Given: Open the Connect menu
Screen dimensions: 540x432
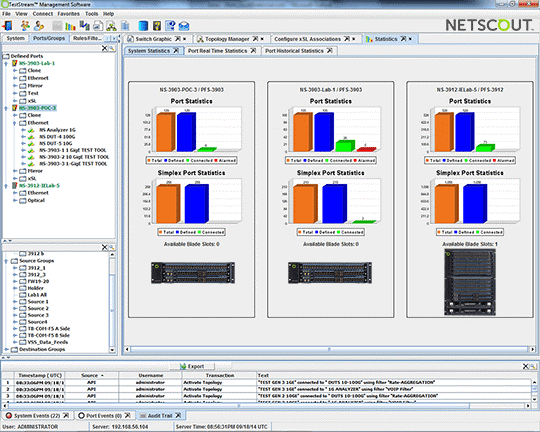Looking at the screenshot, I should click(x=43, y=14).
